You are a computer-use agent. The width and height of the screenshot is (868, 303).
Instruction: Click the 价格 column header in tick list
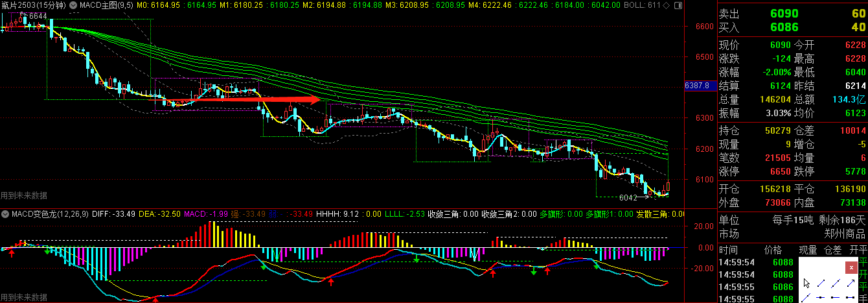[x=773, y=250]
